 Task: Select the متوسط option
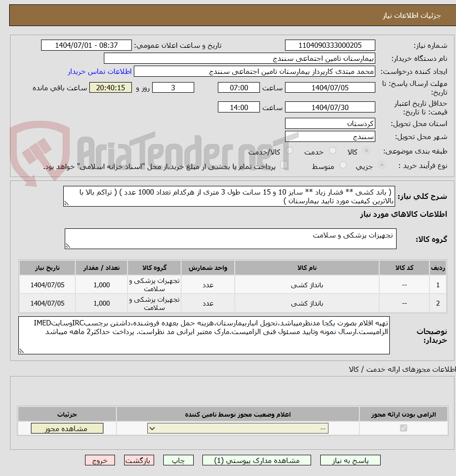pyautogui.click(x=343, y=164)
